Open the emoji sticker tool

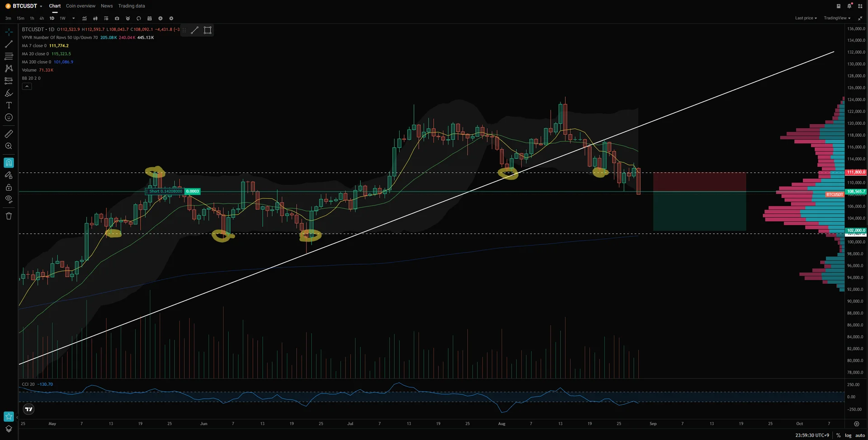(x=9, y=117)
